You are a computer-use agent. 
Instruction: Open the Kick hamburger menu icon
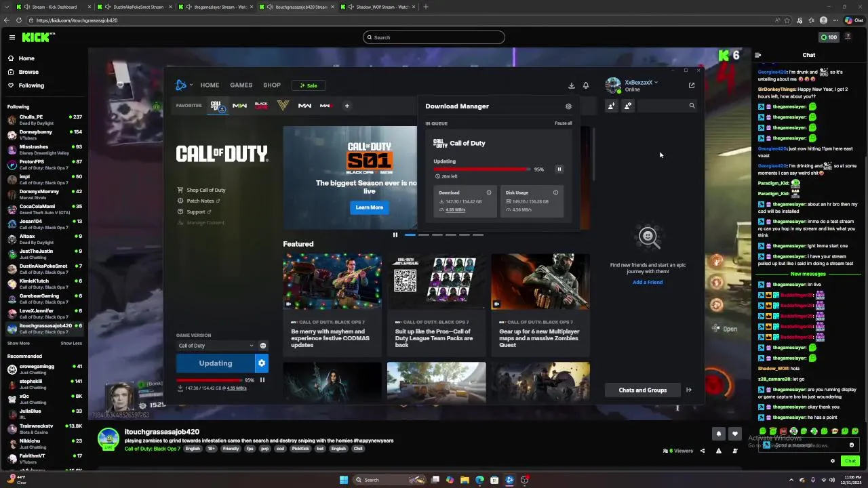click(12, 37)
